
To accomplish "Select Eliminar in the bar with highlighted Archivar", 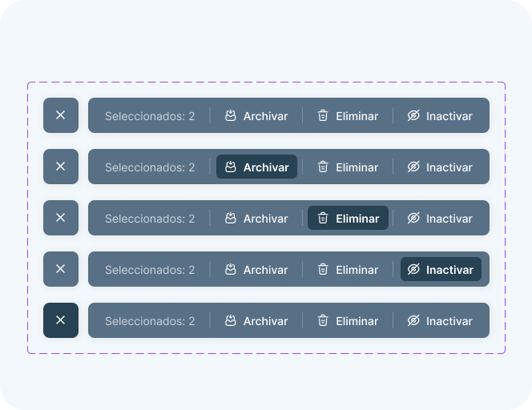I will coord(348,167).
